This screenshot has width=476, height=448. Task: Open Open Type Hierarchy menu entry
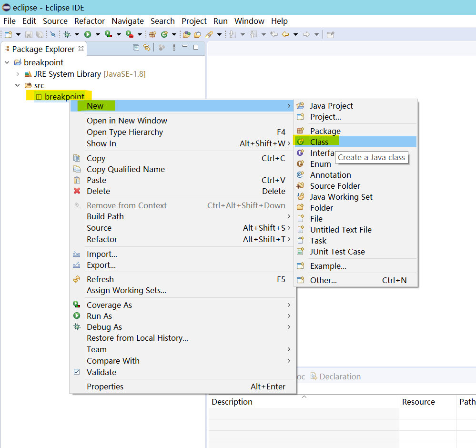(x=182, y=132)
